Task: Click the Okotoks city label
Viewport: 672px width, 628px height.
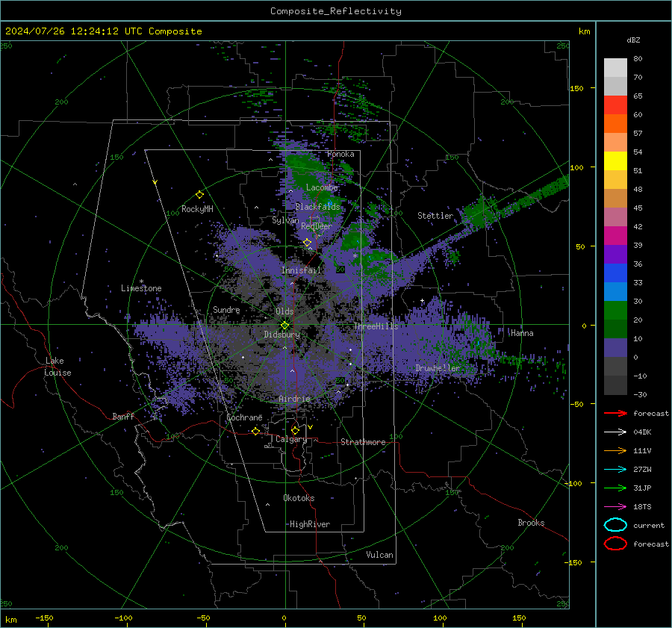Action: pyautogui.click(x=299, y=498)
